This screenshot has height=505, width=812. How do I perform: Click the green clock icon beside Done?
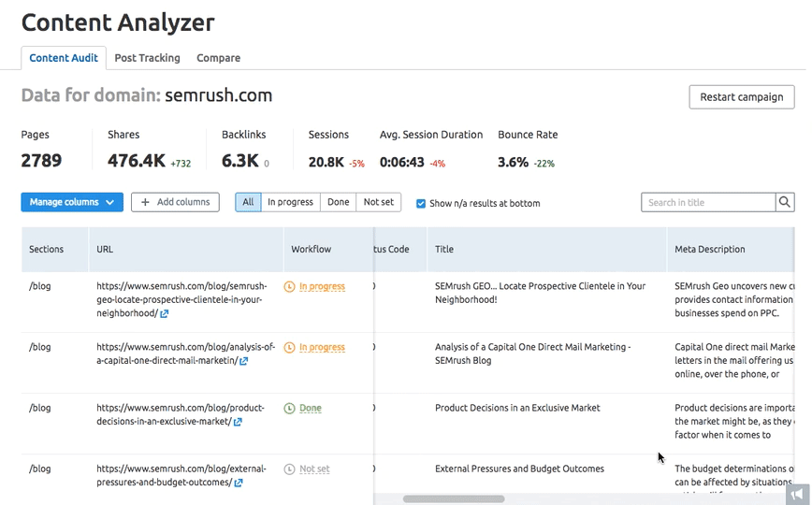[x=290, y=409]
